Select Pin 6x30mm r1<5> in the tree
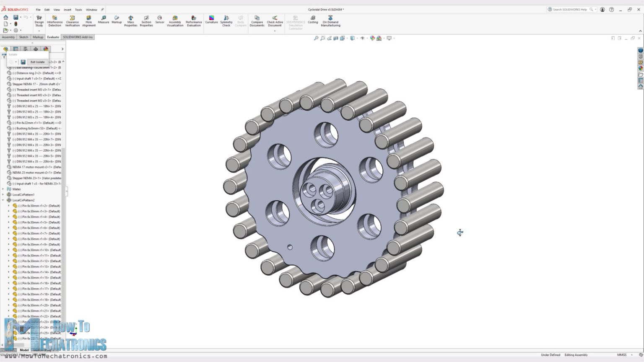 pyautogui.click(x=38, y=222)
